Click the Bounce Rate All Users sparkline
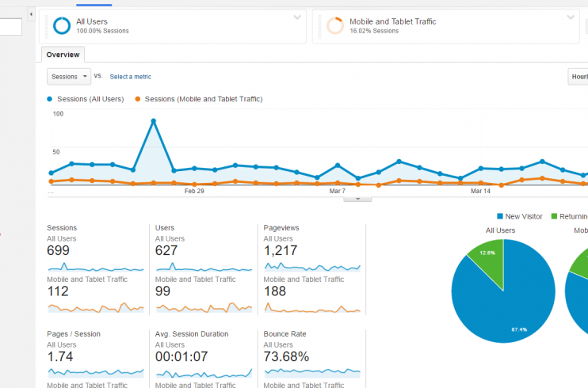This screenshot has width=588, height=388. coord(312,373)
